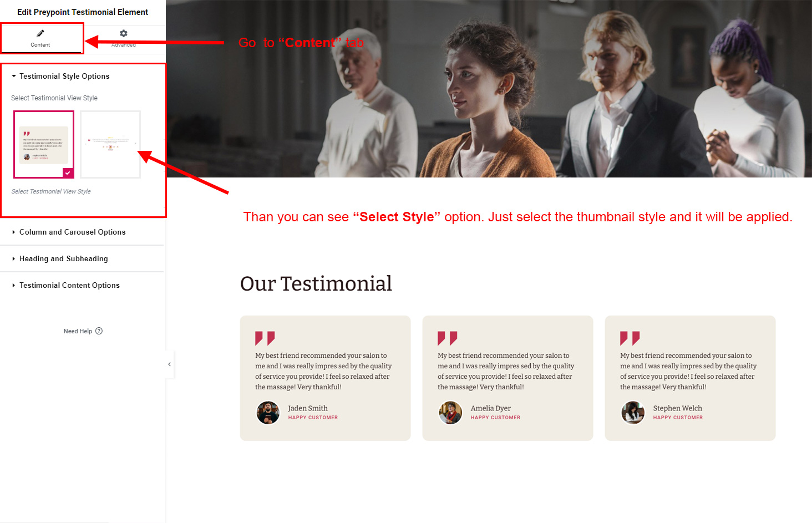
Task: Select the second testimonial view style thumbnail
Action: click(110, 144)
